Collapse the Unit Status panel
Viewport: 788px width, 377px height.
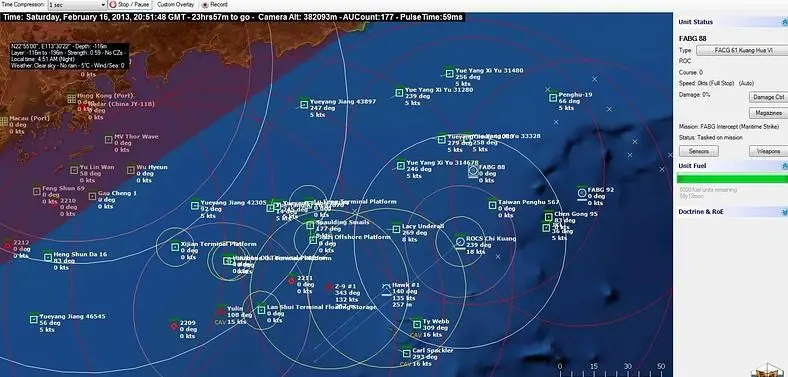784,22
